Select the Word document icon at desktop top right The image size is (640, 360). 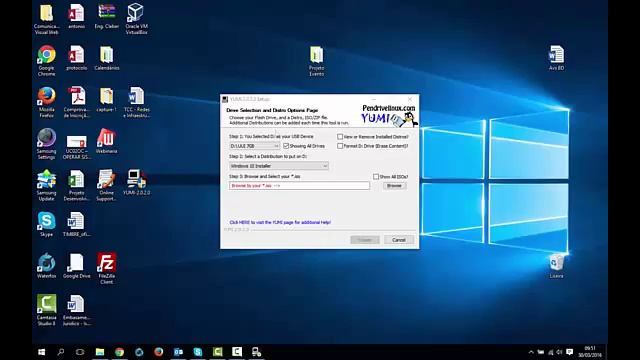[x=556, y=58]
